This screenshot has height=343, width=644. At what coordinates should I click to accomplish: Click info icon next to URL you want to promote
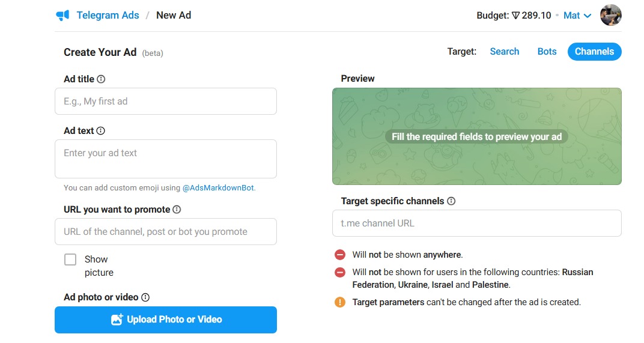pos(177,210)
